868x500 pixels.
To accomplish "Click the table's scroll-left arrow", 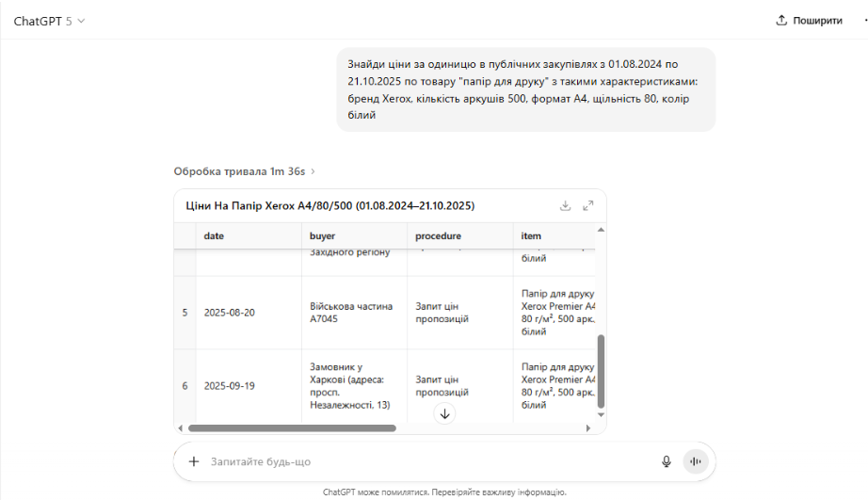I will pos(183,427).
